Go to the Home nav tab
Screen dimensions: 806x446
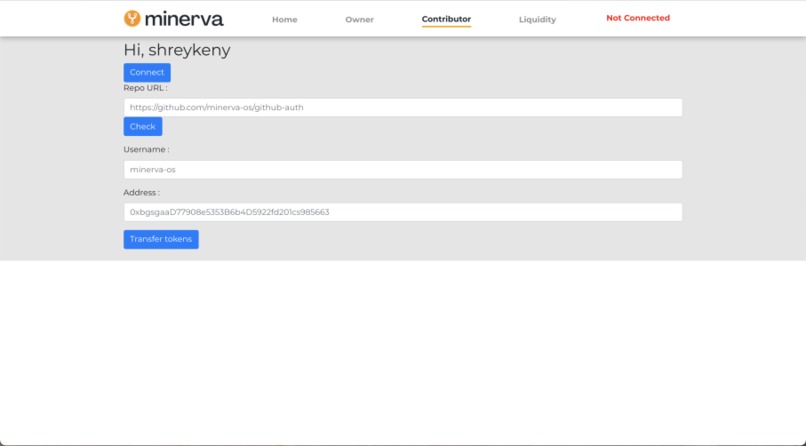285,20
